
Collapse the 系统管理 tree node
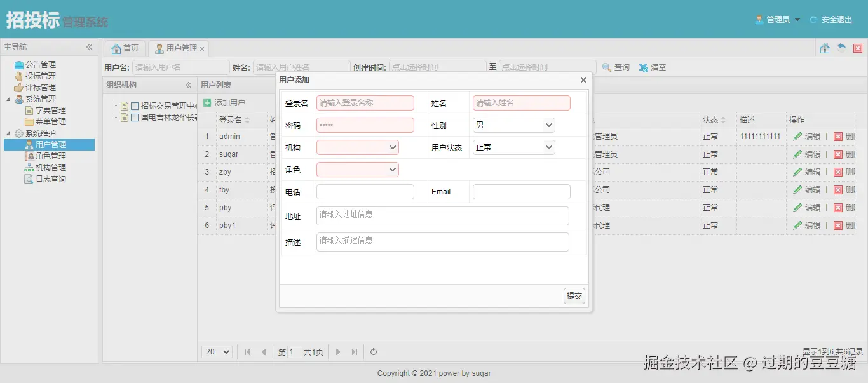(x=8, y=99)
